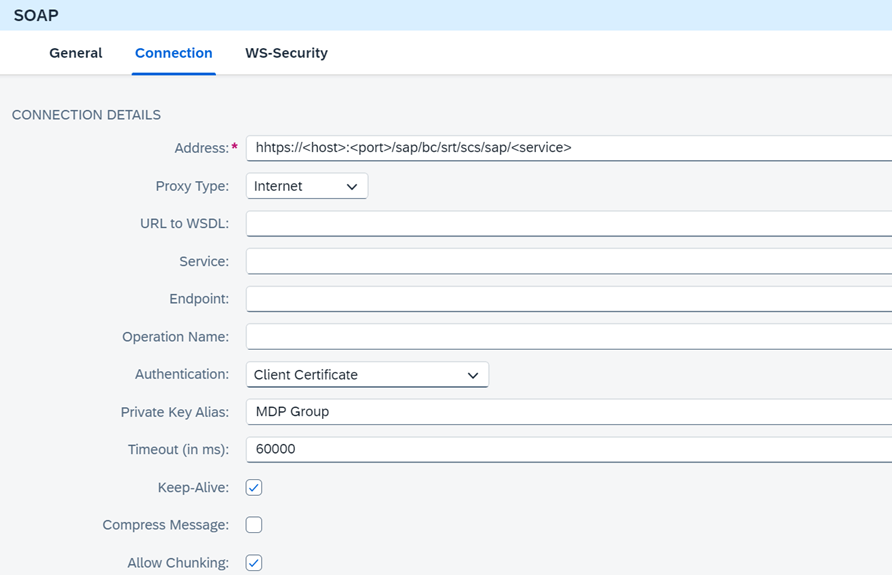Click the Timeout field showing 60000
This screenshot has width=892, height=575.
tap(568, 449)
